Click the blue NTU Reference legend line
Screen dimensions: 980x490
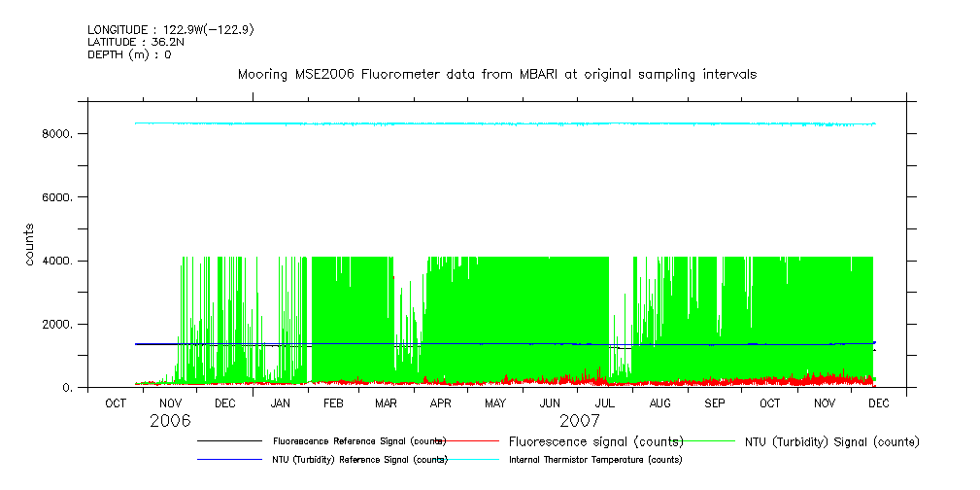click(x=229, y=459)
